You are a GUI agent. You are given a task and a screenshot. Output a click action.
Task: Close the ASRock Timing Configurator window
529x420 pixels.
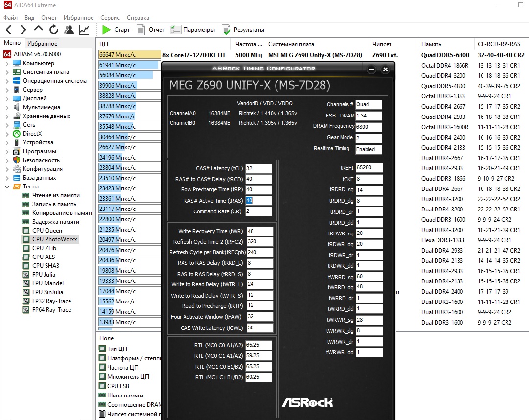point(385,70)
